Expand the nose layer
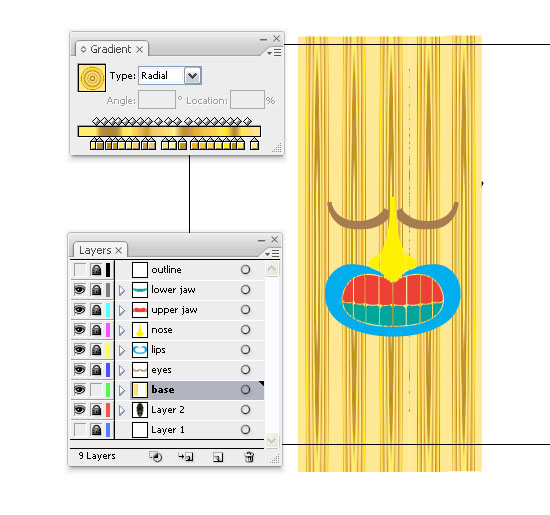 pos(122,330)
